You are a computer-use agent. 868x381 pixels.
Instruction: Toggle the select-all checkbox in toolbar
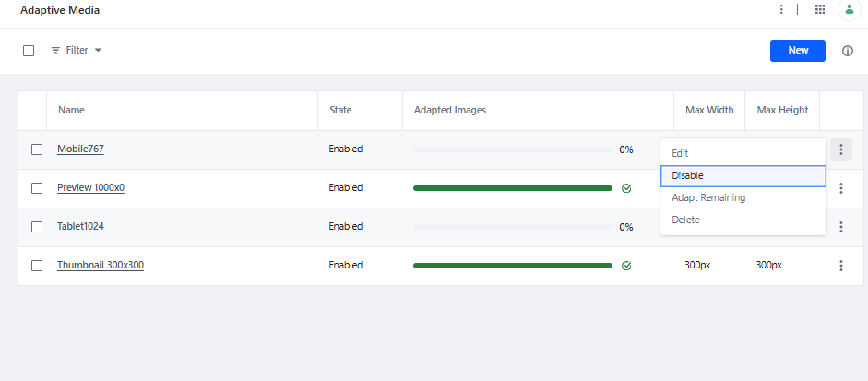point(29,51)
